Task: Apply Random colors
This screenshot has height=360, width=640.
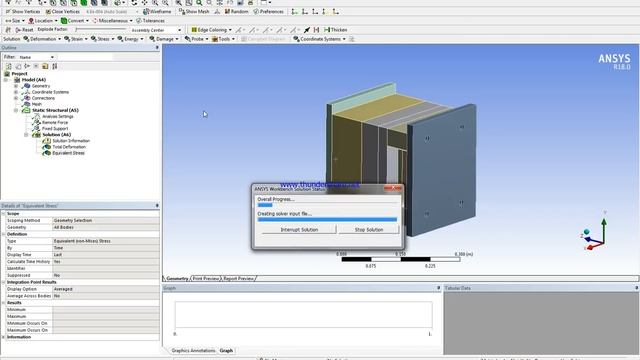Action: [236, 12]
